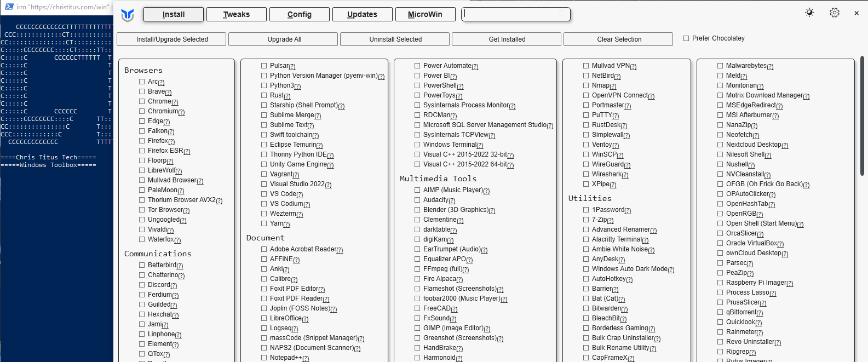Check the Foxit PDF Editor checkbox
The width and height of the screenshot is (868, 362).
tap(264, 289)
